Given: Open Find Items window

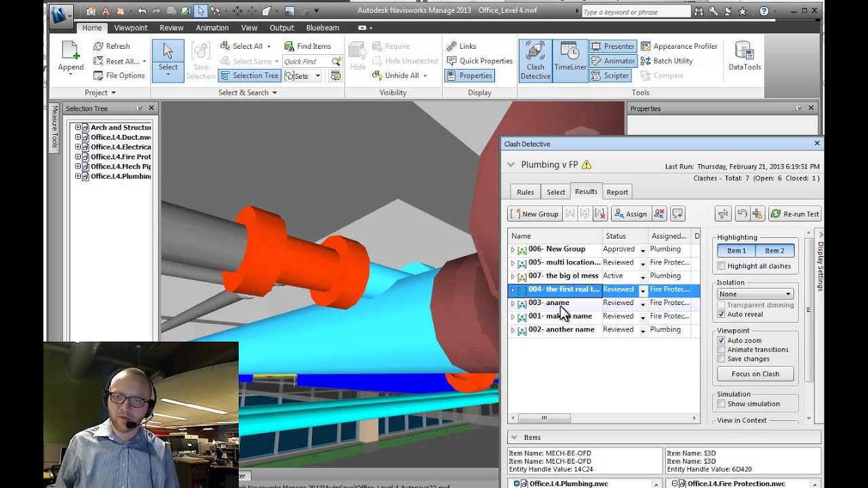Looking at the screenshot, I should [x=307, y=46].
